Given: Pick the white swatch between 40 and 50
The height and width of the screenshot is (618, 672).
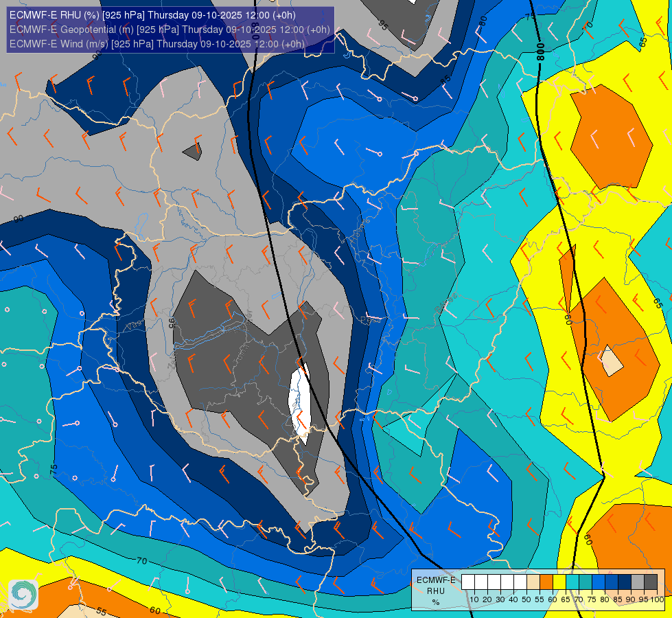Looking at the screenshot, I should (520, 582).
